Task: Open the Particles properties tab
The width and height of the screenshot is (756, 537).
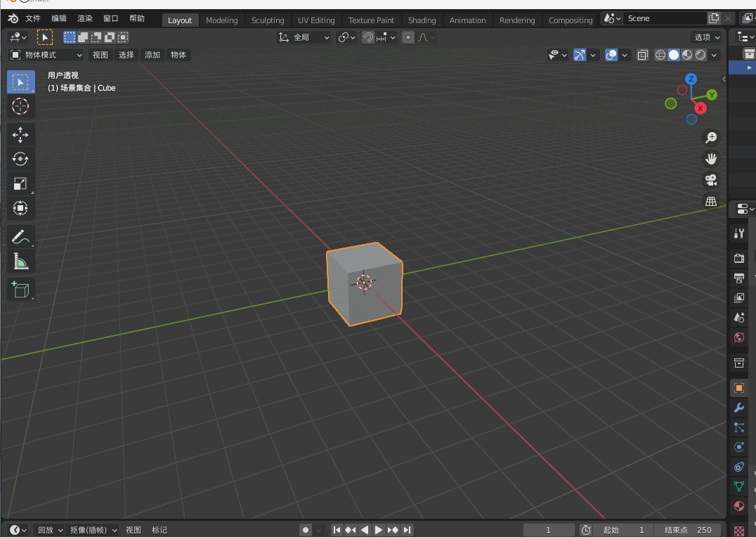Action: coord(738,427)
